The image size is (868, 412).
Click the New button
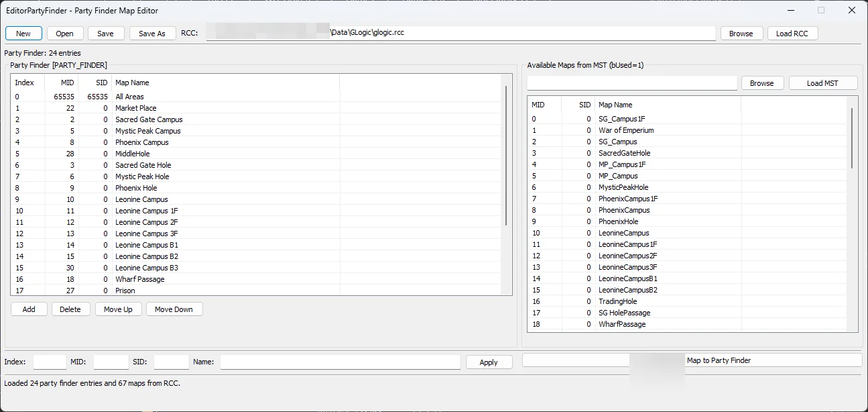[23, 34]
